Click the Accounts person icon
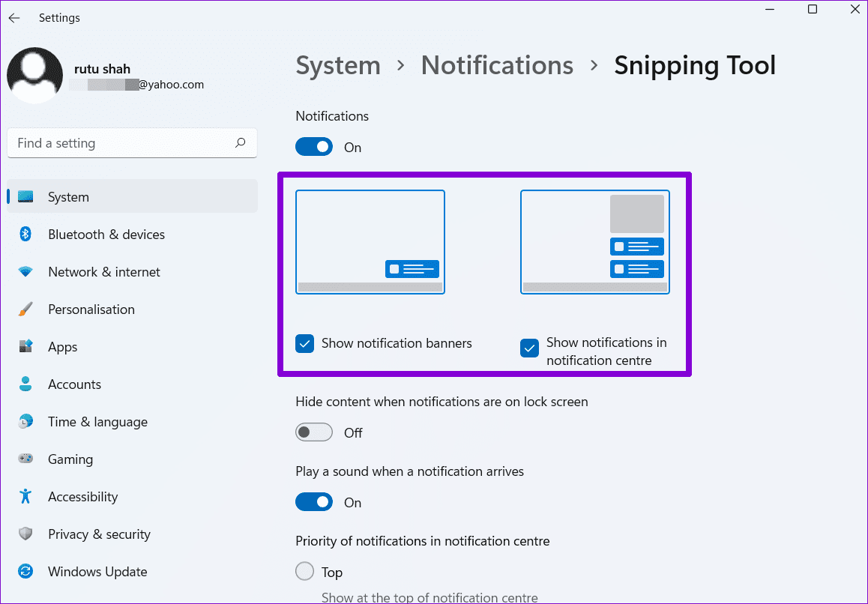Screen dimensions: 868x604 tap(25, 384)
